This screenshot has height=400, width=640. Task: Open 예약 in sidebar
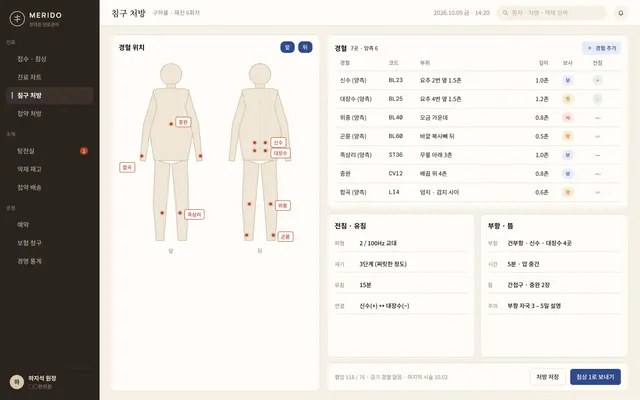(49, 224)
